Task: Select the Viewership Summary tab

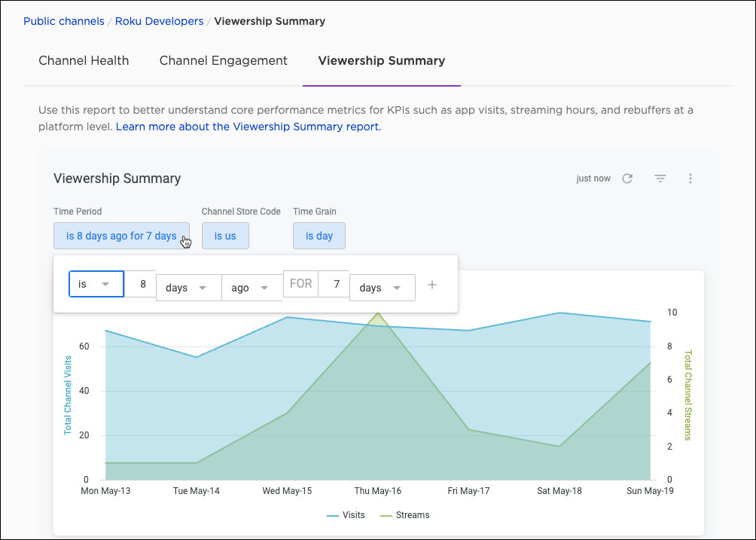Action: pyautogui.click(x=381, y=61)
